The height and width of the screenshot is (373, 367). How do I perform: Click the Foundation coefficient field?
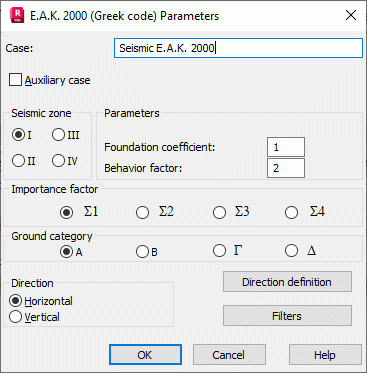[x=286, y=147]
